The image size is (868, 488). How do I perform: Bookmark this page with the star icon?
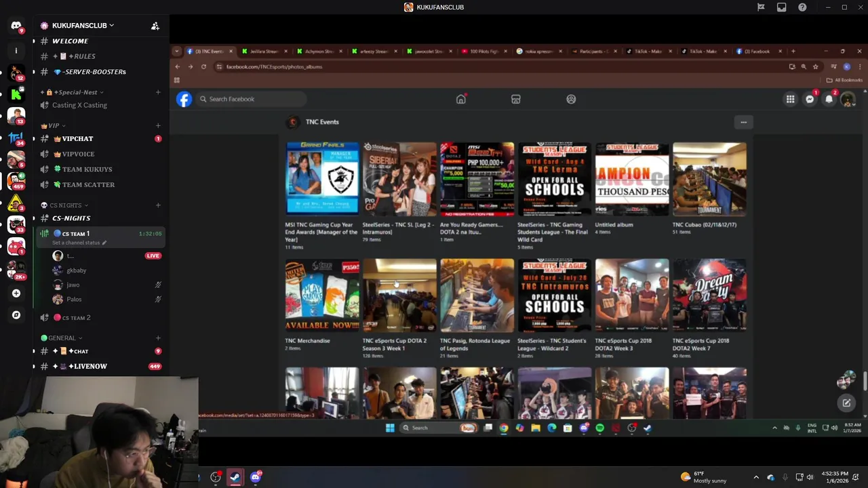[816, 66]
